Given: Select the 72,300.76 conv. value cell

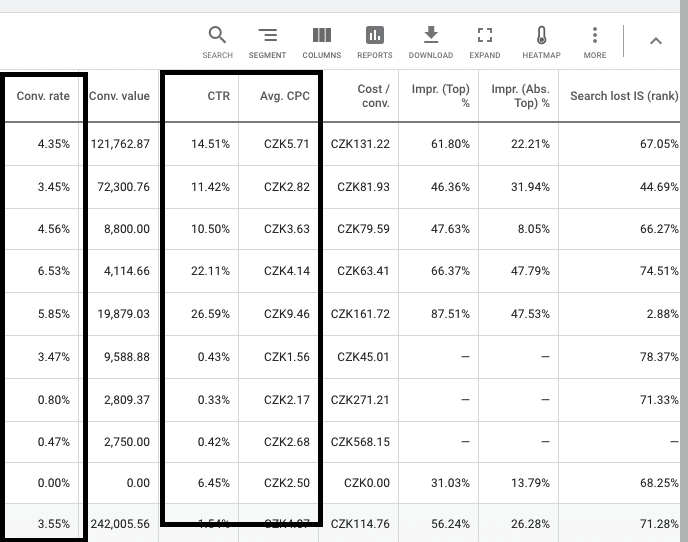Looking at the screenshot, I should pyautogui.click(x=123, y=187).
